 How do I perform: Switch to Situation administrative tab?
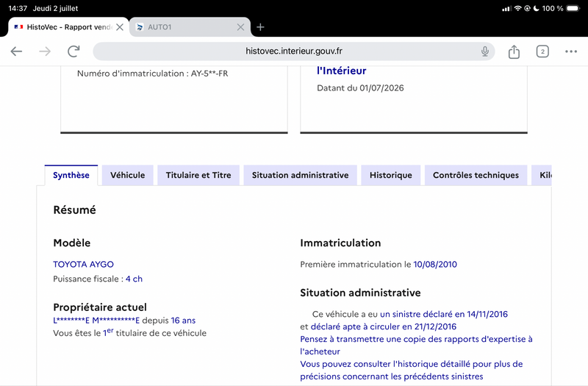pyautogui.click(x=300, y=175)
